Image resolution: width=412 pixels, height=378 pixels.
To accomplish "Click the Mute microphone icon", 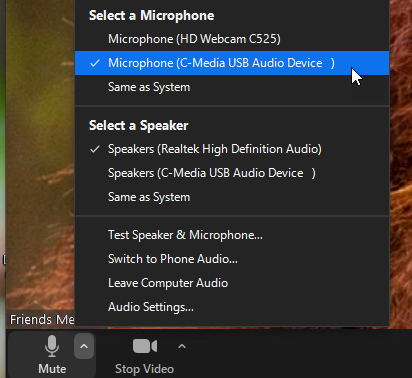I will coord(52,346).
